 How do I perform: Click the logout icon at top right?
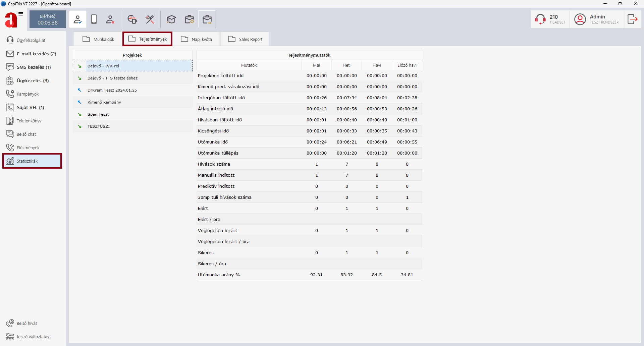tap(632, 19)
